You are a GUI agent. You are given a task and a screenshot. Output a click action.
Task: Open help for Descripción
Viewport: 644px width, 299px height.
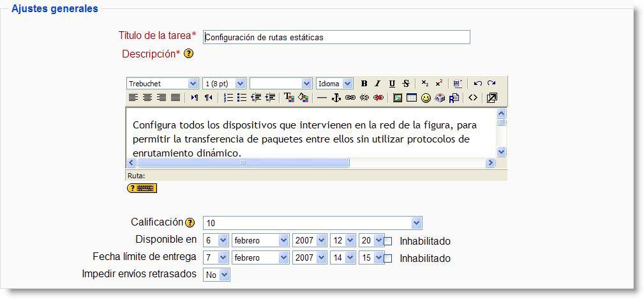tap(188, 54)
